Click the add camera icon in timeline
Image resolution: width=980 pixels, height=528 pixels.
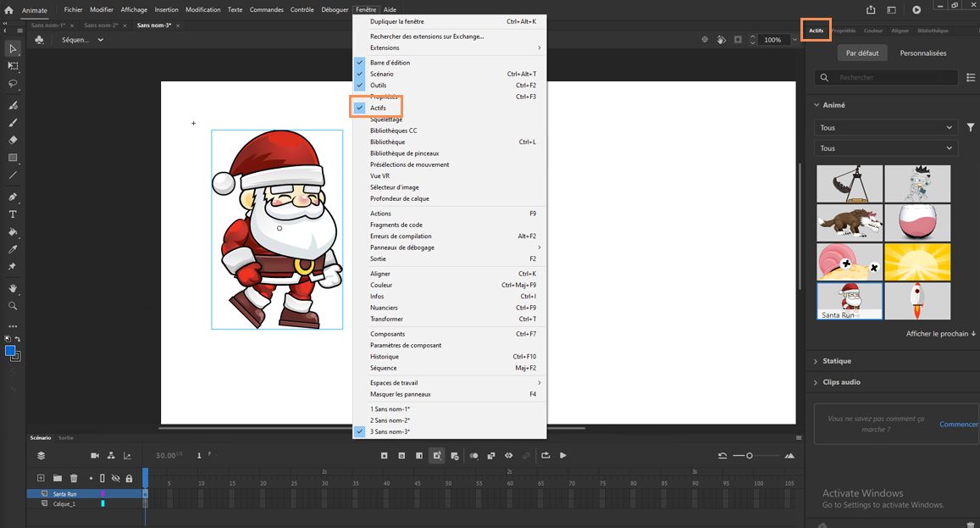(94, 455)
